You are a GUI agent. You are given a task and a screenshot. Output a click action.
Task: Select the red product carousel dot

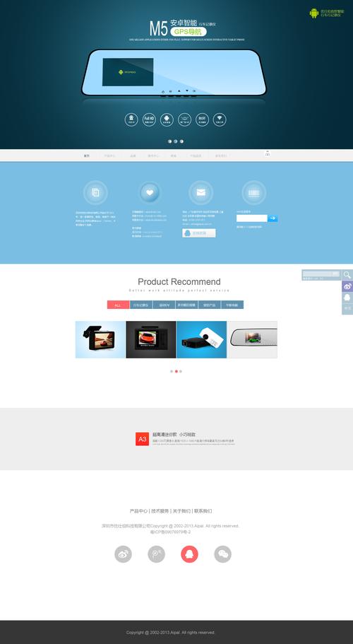coord(176,371)
